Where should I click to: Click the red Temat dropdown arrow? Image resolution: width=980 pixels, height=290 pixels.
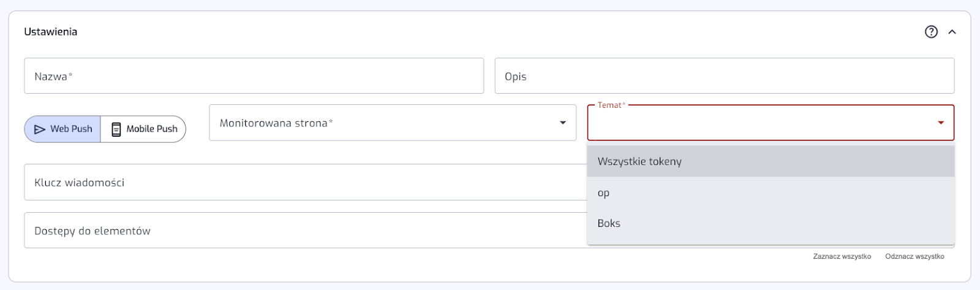[941, 123]
